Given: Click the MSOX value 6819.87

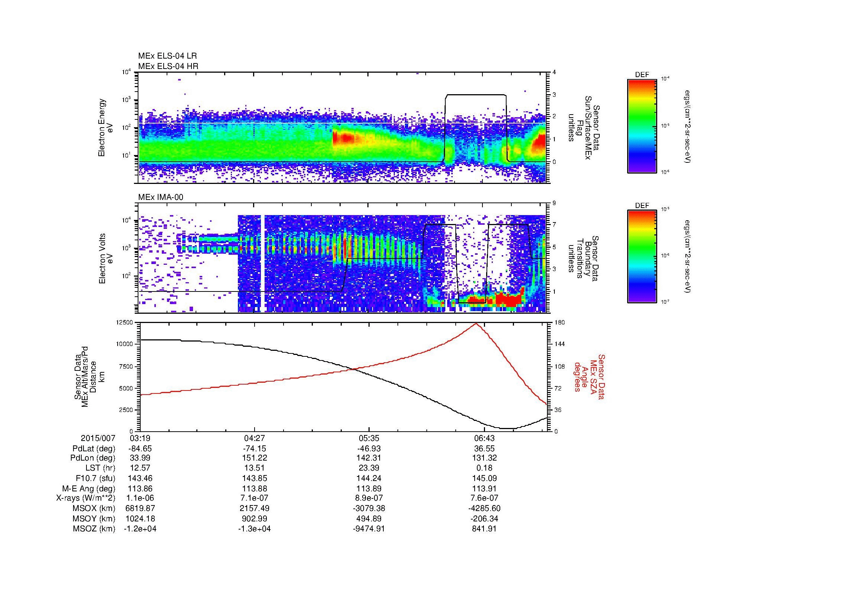Looking at the screenshot, I should (x=140, y=509).
